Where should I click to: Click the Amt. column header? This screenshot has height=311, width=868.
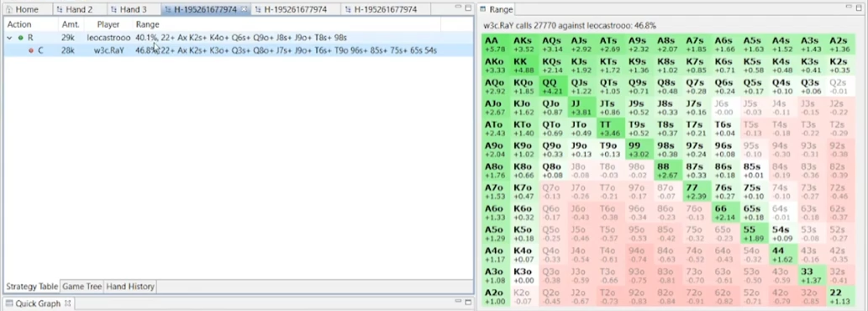click(71, 24)
